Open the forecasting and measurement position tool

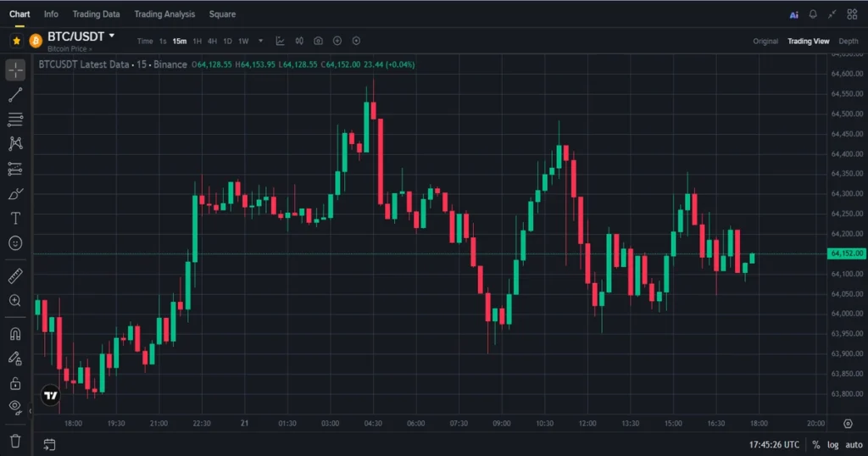pyautogui.click(x=15, y=169)
